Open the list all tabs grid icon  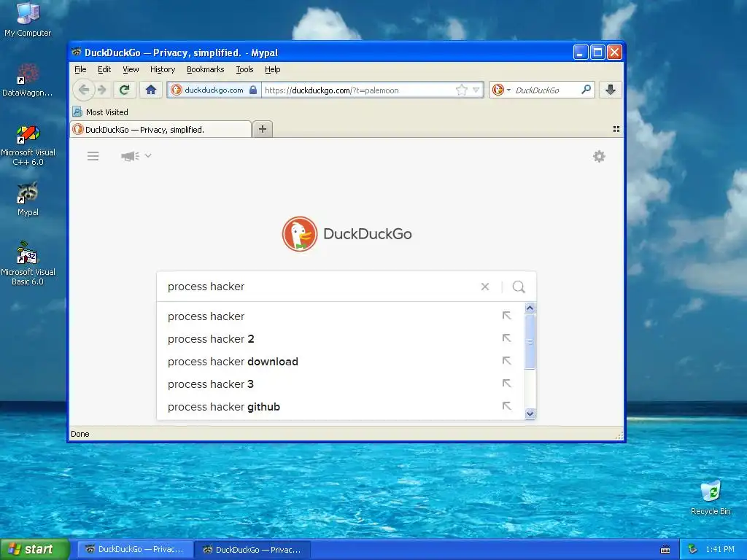(x=616, y=129)
